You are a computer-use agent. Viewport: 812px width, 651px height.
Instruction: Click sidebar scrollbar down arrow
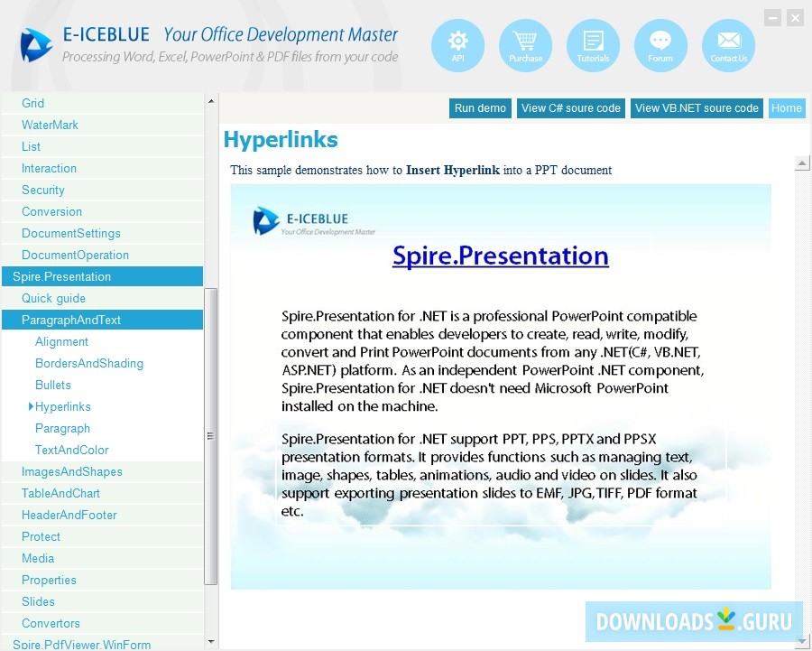[211, 642]
